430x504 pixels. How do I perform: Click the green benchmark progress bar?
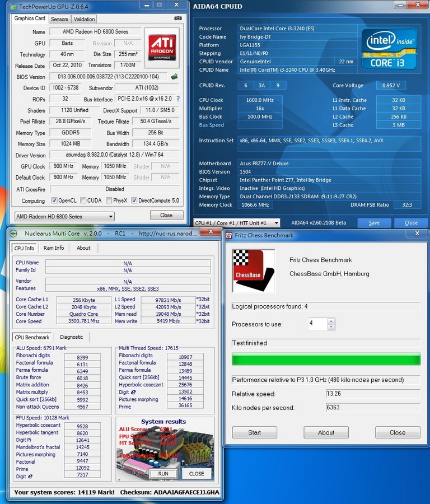(326, 359)
